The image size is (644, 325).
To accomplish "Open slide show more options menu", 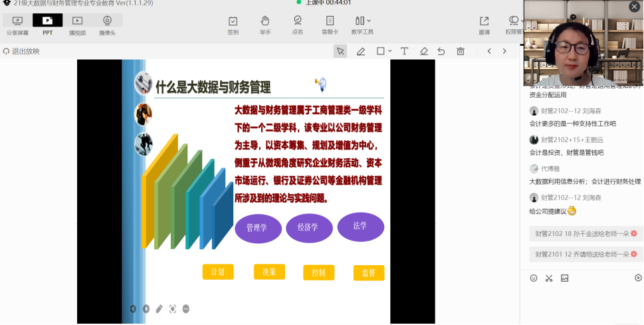I will click(186, 308).
